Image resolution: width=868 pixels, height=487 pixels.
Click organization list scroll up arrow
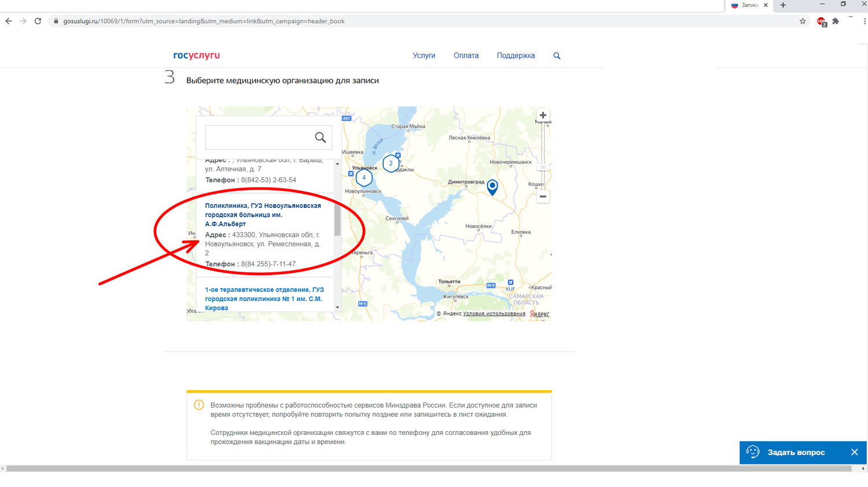337,164
